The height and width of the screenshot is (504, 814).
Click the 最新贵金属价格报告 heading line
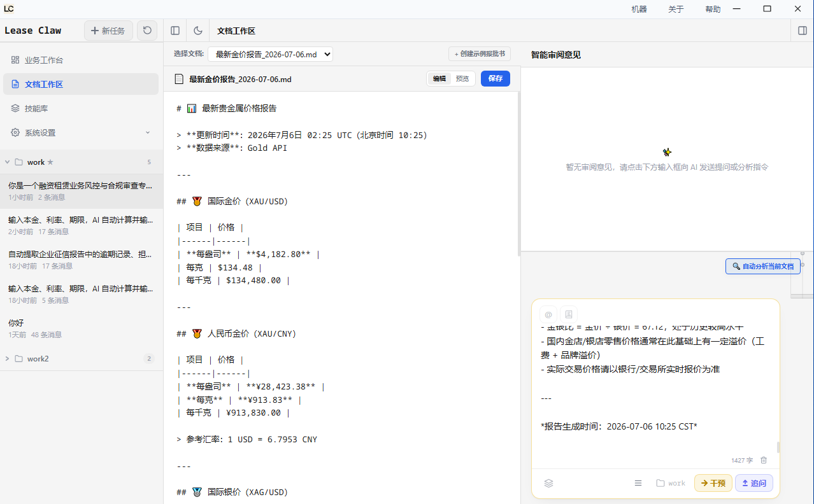tap(227, 109)
